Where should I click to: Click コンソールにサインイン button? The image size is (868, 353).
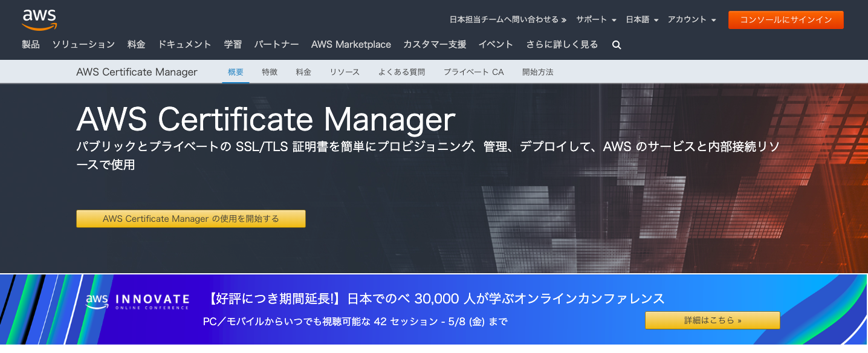tap(786, 20)
